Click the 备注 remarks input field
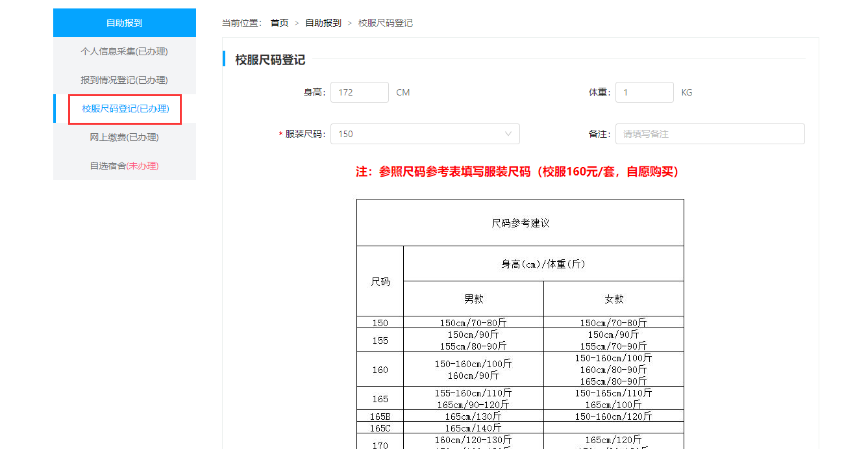The image size is (868, 449). click(710, 134)
